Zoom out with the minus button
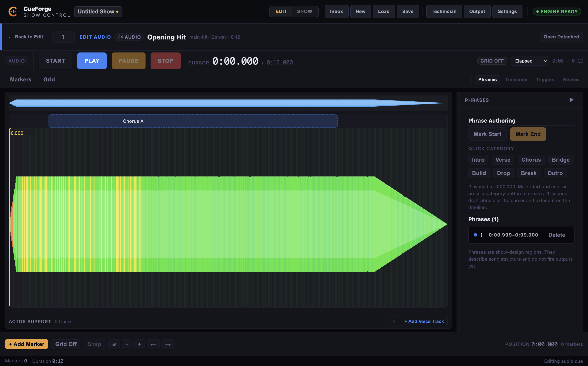Image resolution: width=588 pixels, height=366 pixels. pos(127,344)
